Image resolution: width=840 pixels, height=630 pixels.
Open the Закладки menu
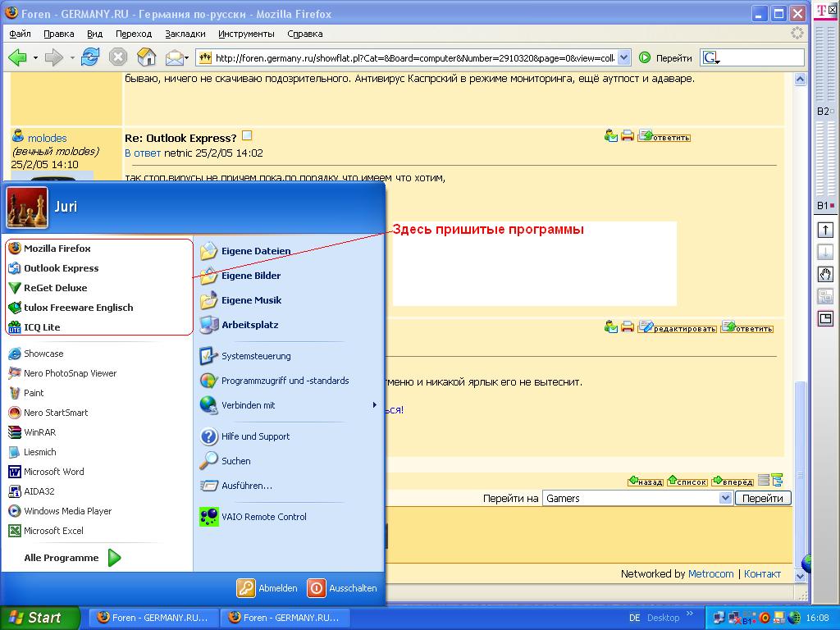point(185,34)
